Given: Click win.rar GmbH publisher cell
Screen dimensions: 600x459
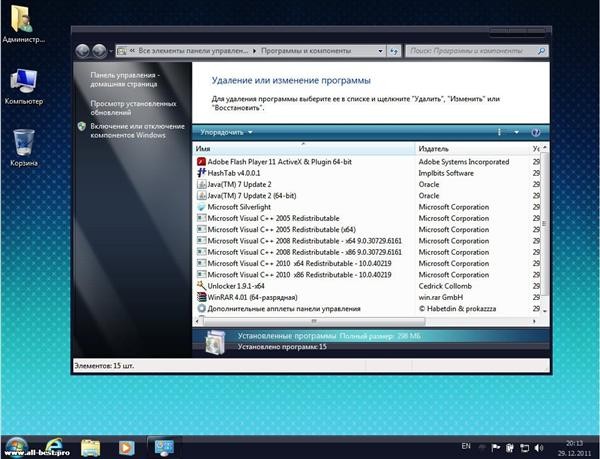Looking at the screenshot, I should [441, 297].
